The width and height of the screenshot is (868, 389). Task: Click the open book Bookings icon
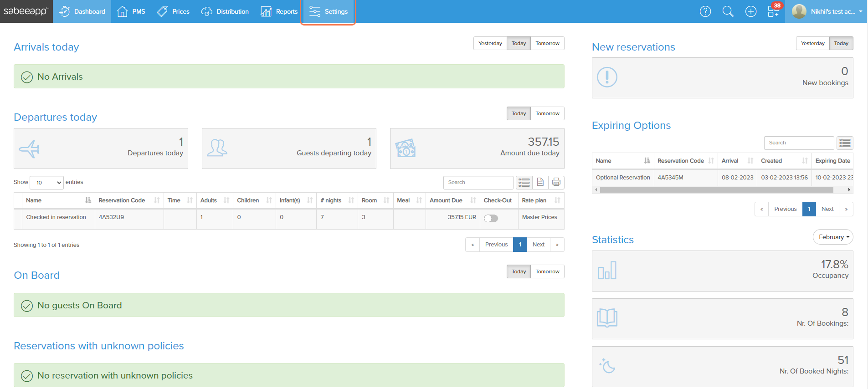pos(607,318)
